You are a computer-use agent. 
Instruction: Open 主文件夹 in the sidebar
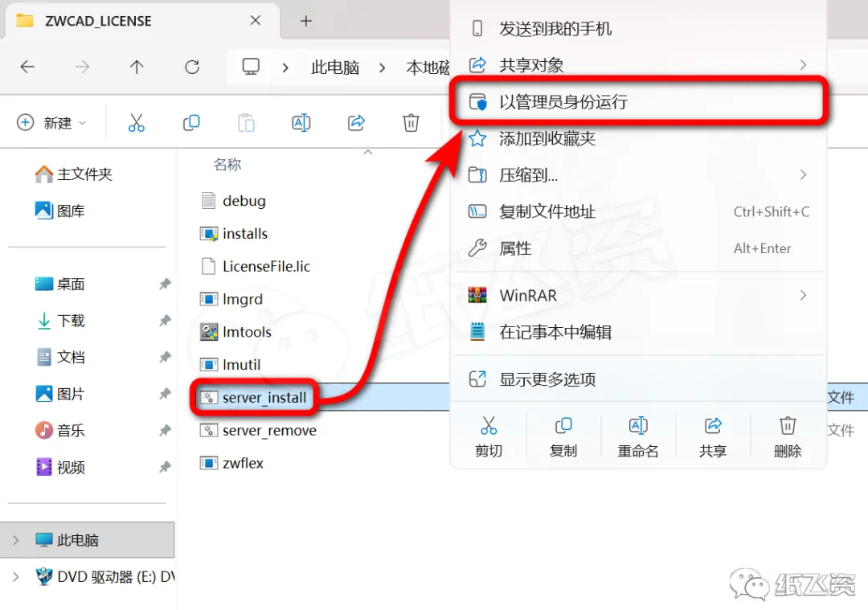coord(74,174)
